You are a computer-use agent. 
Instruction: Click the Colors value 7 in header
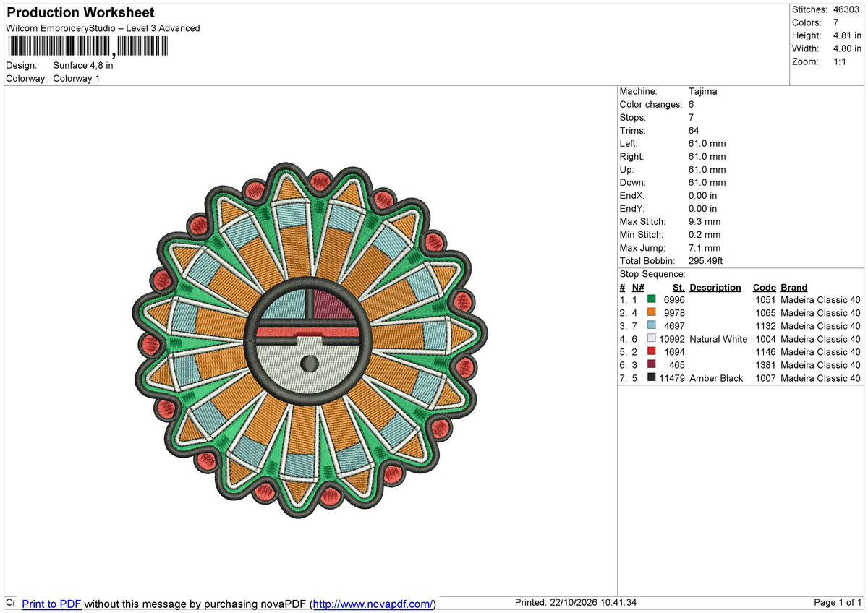pos(836,22)
